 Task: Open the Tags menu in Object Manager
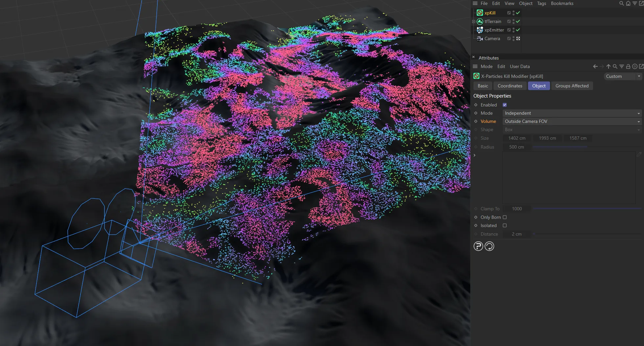541,3
